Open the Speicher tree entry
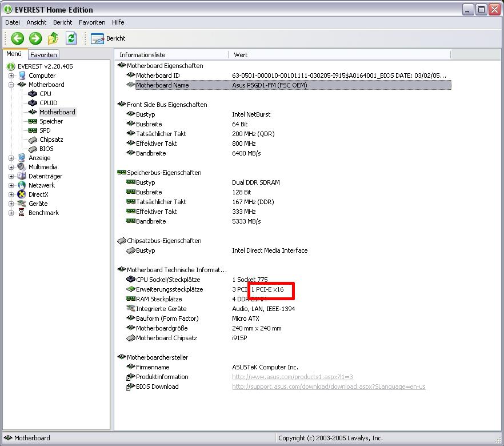The image size is (504, 446). (51, 121)
